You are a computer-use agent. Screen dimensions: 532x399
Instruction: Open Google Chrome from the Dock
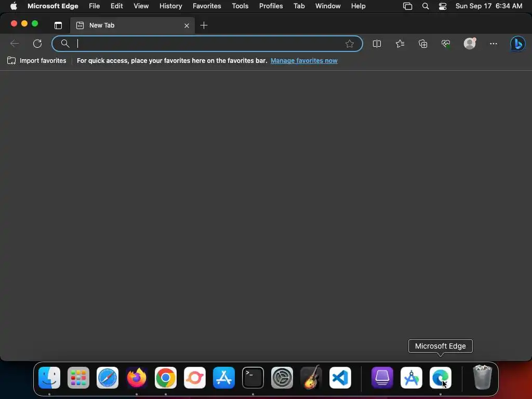[166, 378]
